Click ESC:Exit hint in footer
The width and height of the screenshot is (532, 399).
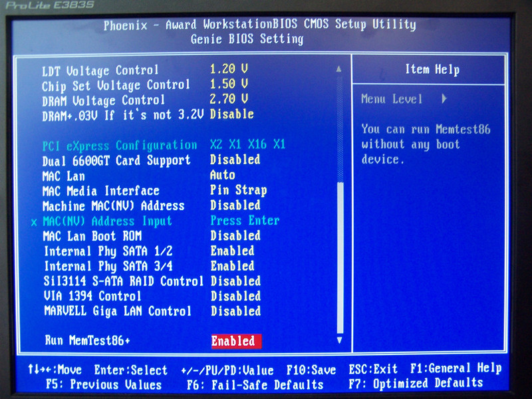(x=373, y=369)
